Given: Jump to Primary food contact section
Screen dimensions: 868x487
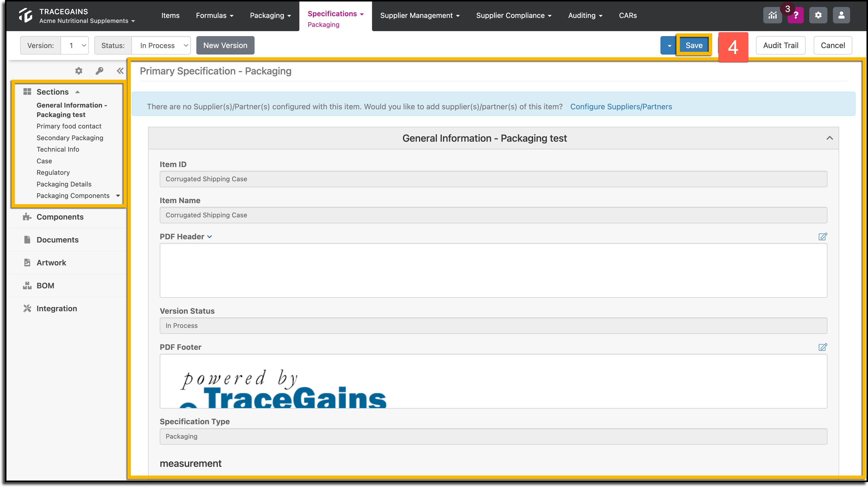Looking at the screenshot, I should pyautogui.click(x=69, y=126).
